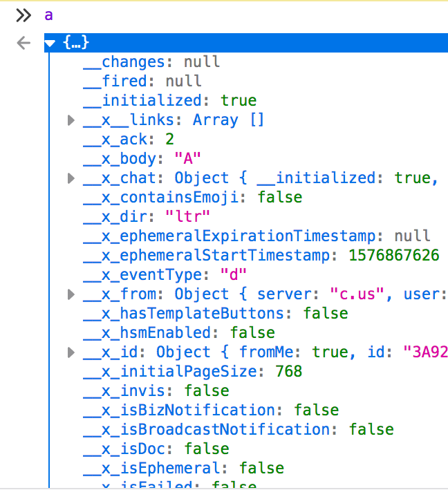The width and height of the screenshot is (448, 499).
Task: Expand the __x__links Array arrow
Action: pyautogui.click(x=71, y=120)
